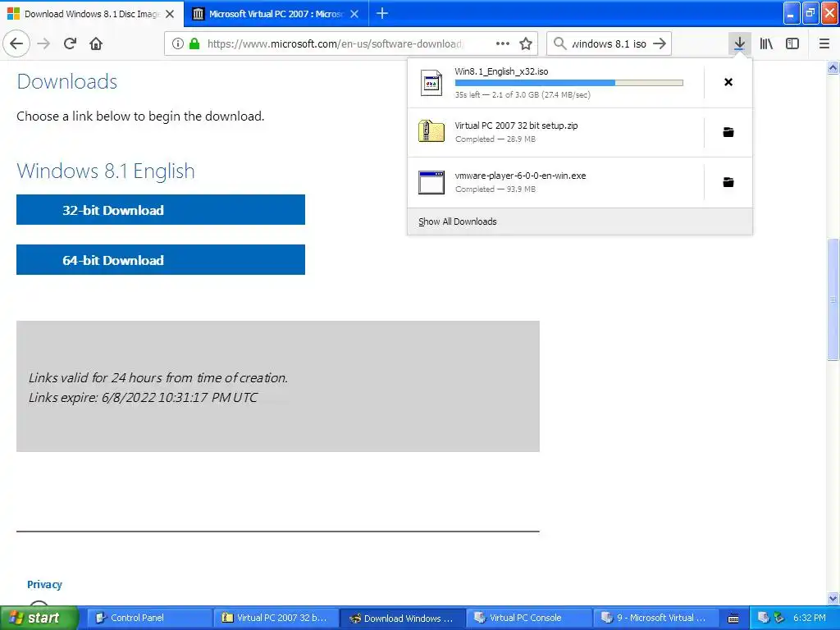Switch to Download Windows 8.1 Disc Image tab
This screenshot has width=840, height=630.
click(92, 14)
